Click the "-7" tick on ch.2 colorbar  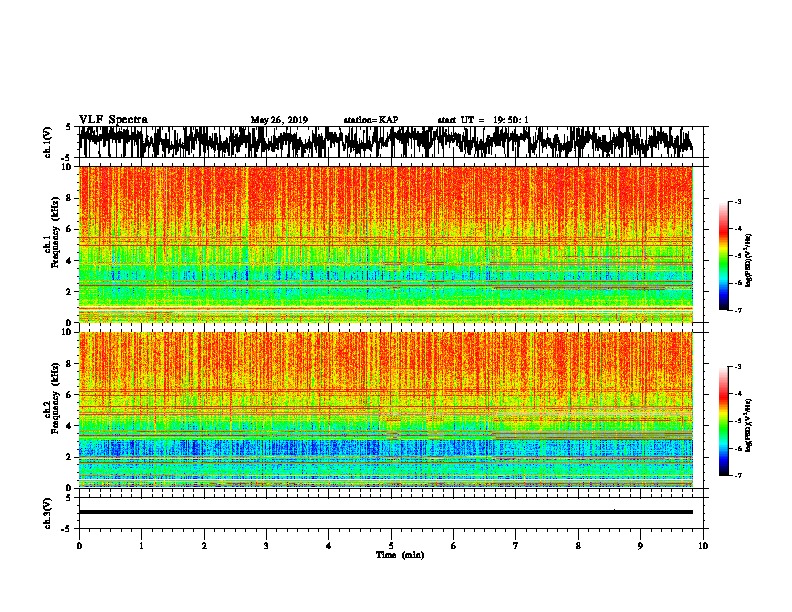click(x=737, y=476)
